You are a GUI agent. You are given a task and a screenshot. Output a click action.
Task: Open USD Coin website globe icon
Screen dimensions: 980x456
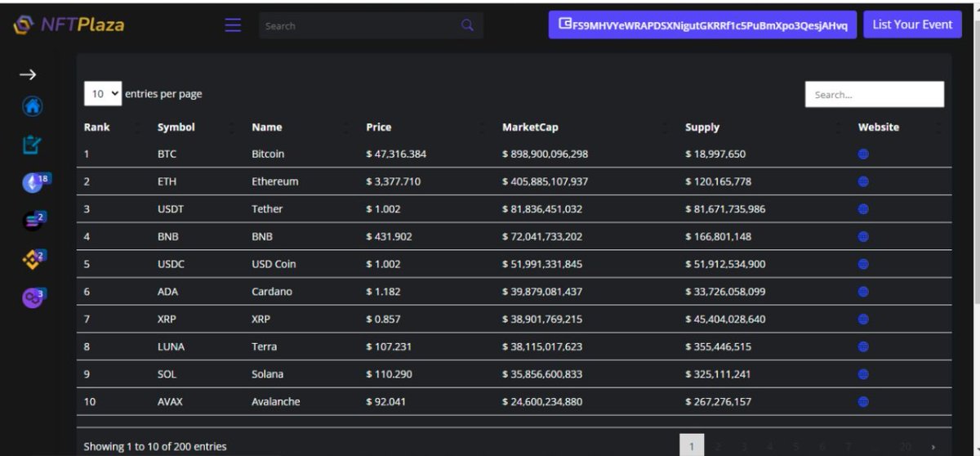click(x=863, y=264)
